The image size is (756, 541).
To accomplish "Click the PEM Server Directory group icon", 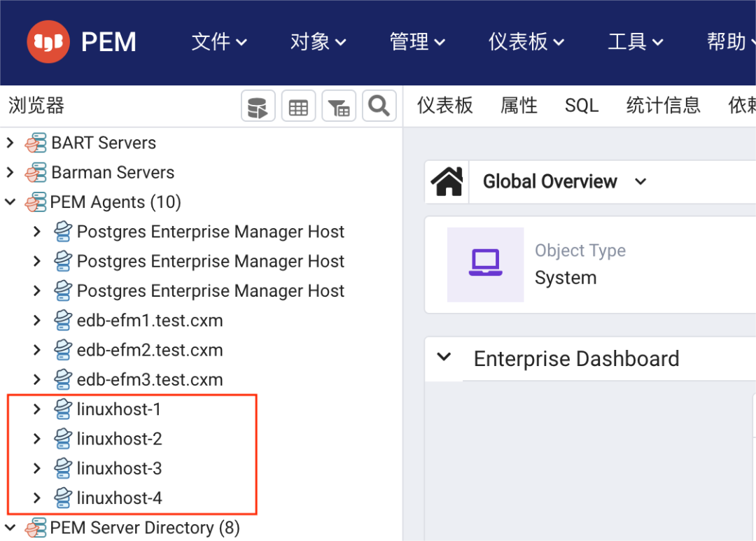I will [36, 528].
